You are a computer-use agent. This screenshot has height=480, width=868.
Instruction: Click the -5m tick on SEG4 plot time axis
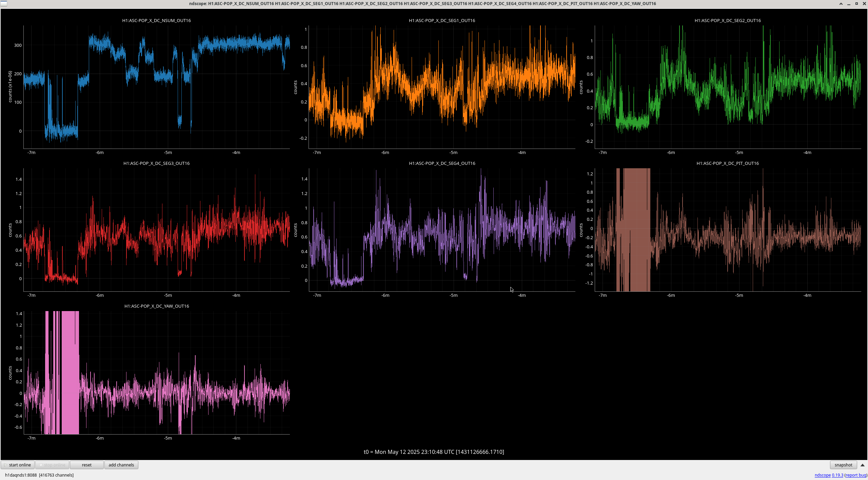(454, 295)
